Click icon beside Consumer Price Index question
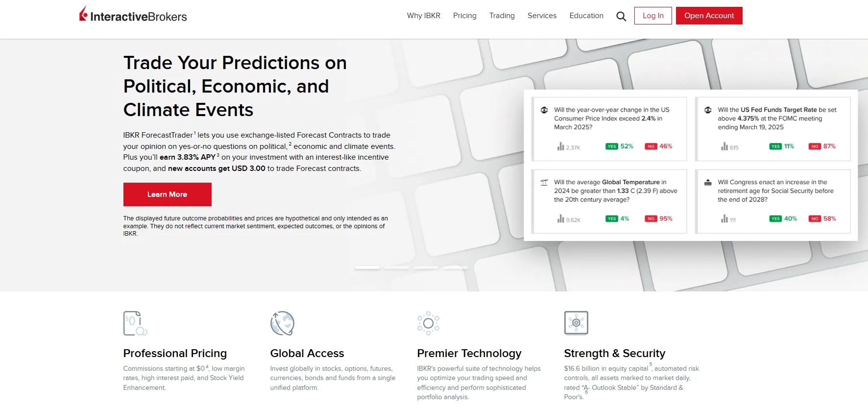 click(x=544, y=110)
